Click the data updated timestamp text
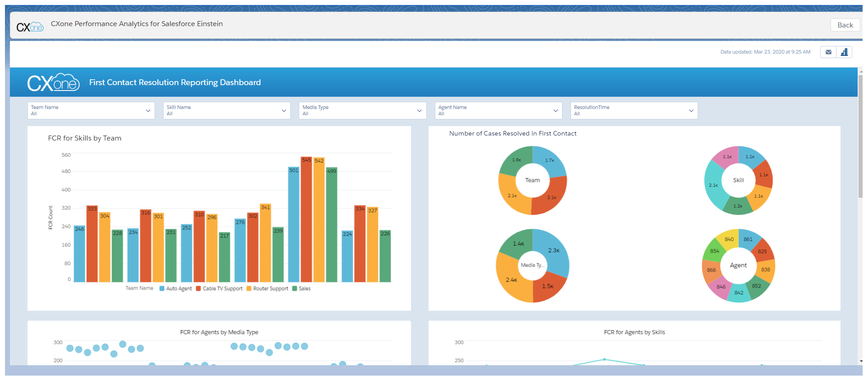 tap(765, 52)
